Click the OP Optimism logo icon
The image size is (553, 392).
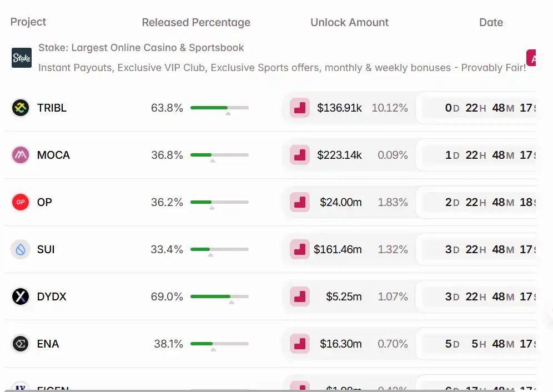click(21, 202)
